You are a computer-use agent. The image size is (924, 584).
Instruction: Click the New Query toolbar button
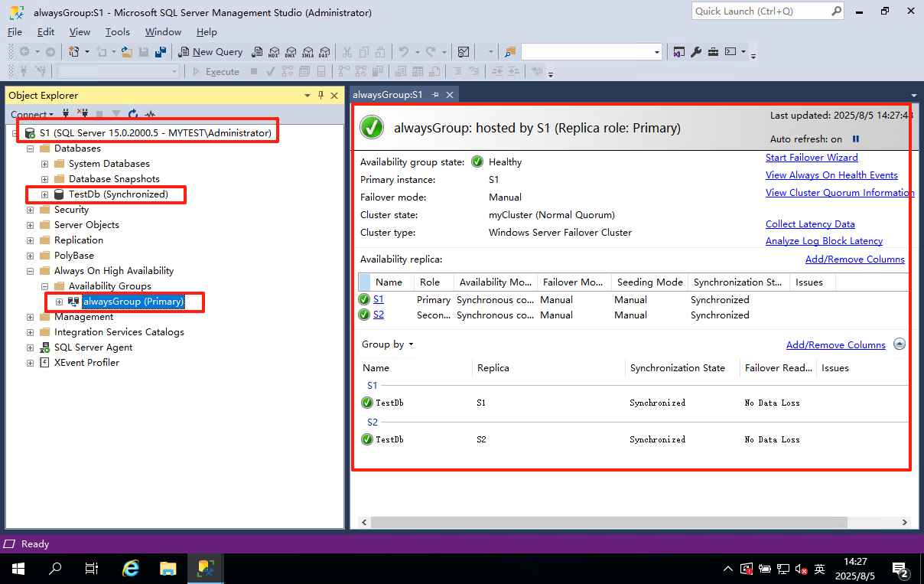coord(210,52)
